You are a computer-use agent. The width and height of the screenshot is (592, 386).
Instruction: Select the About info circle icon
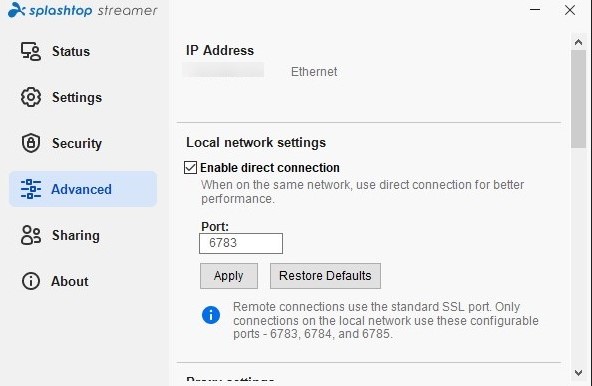[31, 281]
